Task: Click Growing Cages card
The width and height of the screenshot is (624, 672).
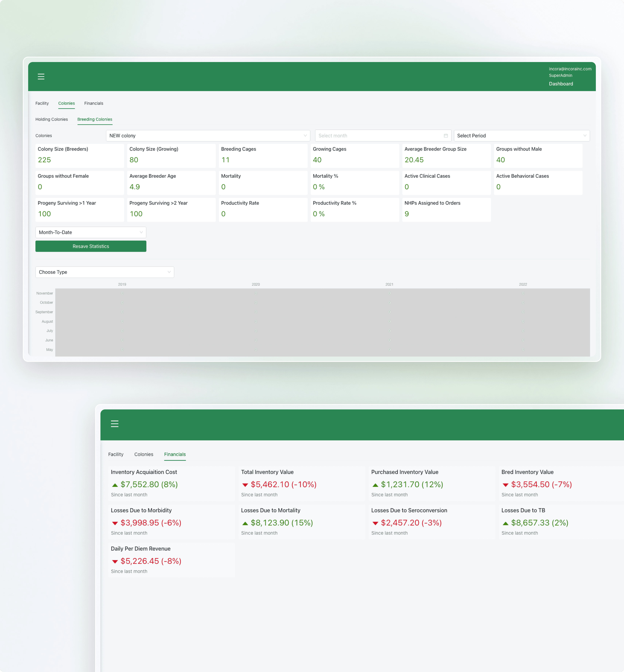Action: tap(355, 156)
